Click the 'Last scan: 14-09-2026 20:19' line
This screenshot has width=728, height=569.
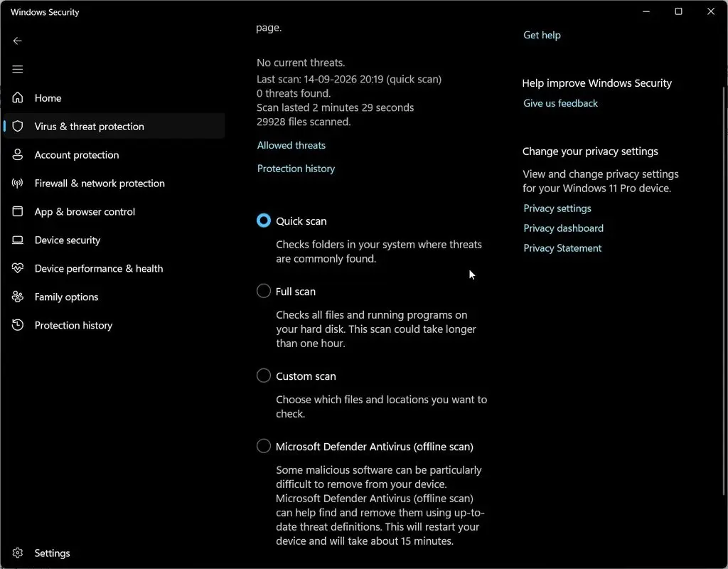coord(349,79)
